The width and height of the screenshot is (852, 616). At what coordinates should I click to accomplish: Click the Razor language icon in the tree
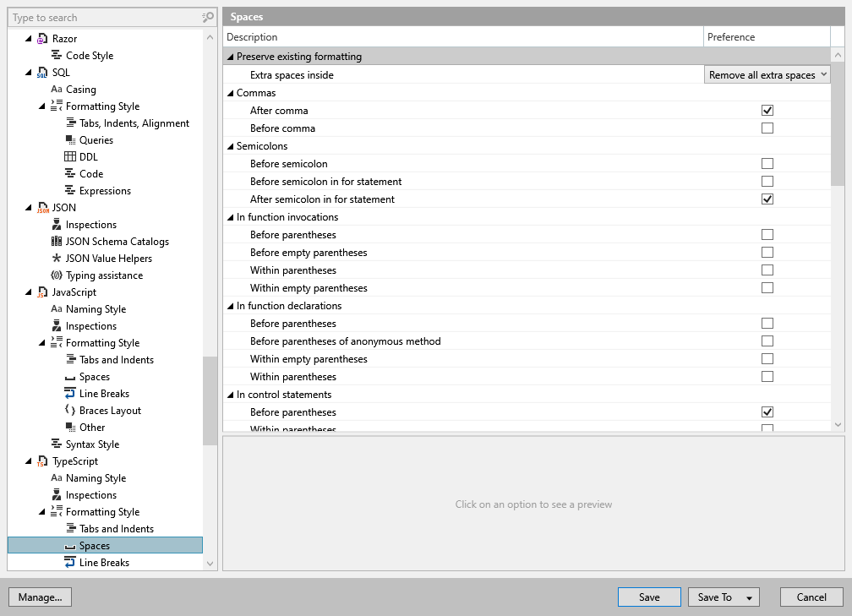[x=42, y=39]
